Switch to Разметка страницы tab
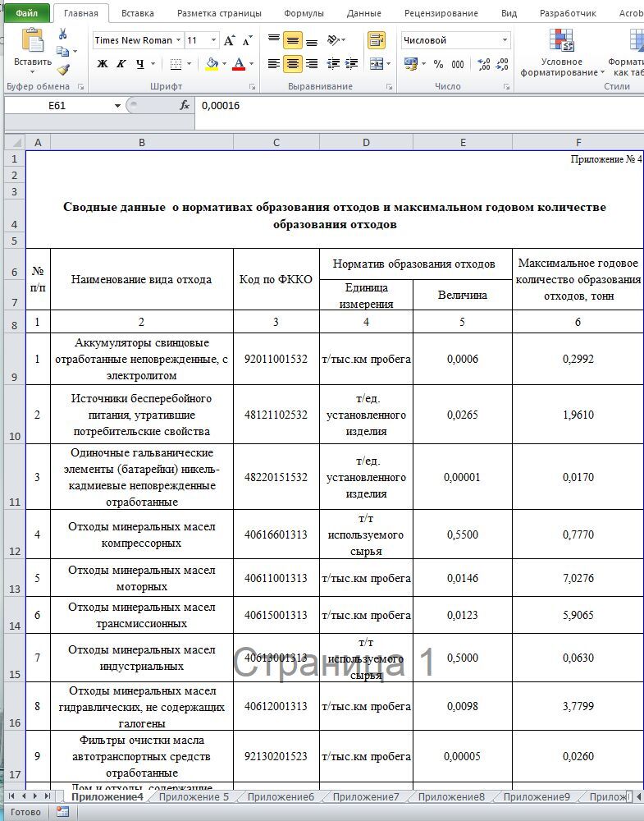644x821 pixels. coord(219,14)
